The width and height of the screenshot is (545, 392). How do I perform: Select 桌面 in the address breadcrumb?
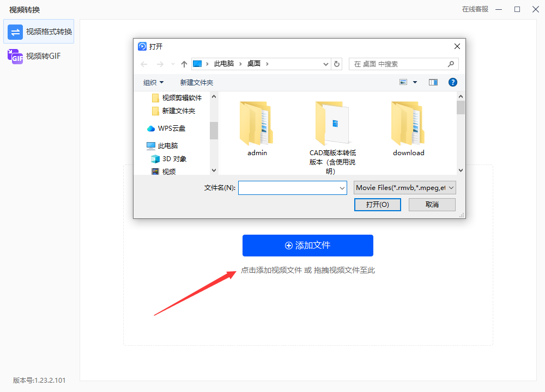254,64
